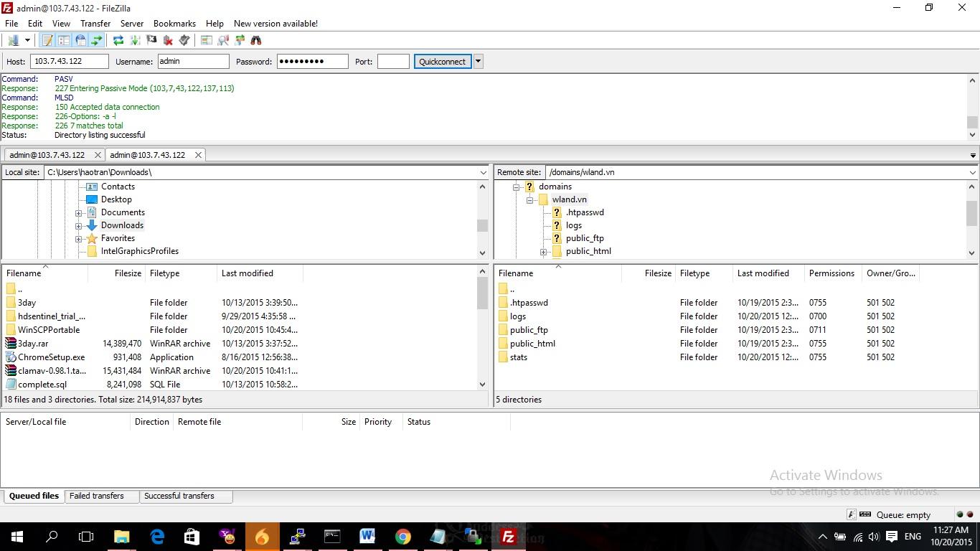Open the Bookmarks menu

[174, 23]
